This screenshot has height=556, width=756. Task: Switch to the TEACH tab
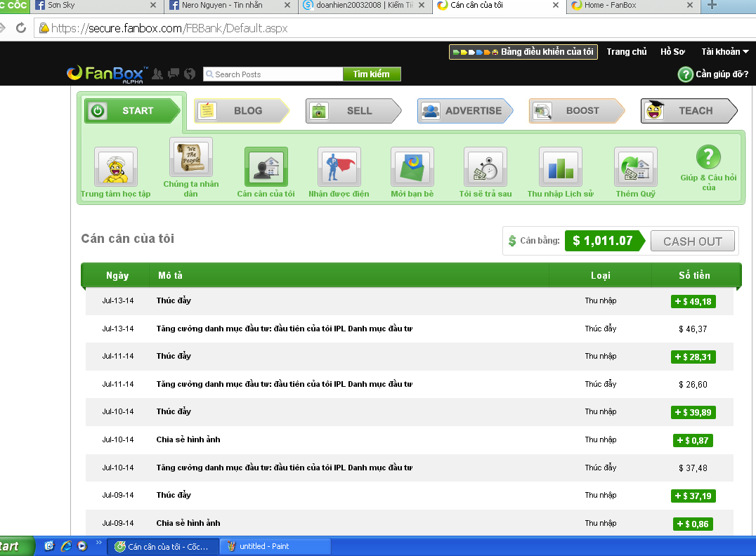click(x=689, y=111)
